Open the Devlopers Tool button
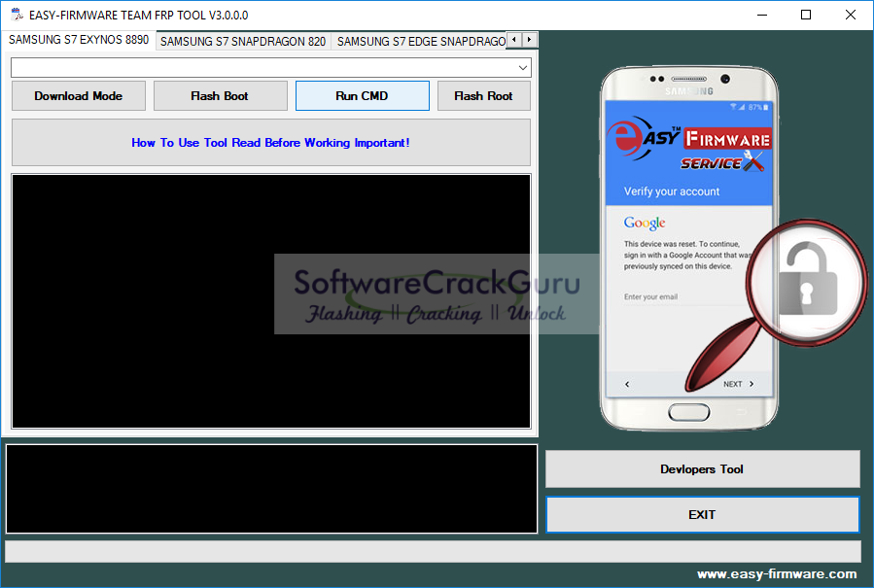 (702, 469)
